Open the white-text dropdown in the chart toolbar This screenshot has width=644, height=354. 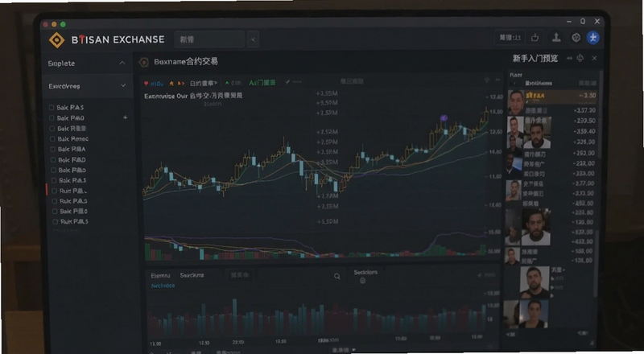point(204,83)
